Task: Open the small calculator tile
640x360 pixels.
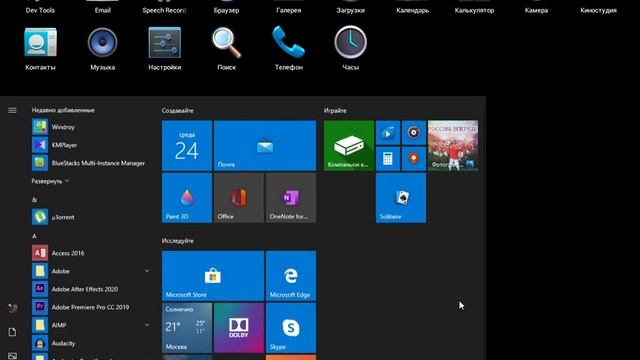Action: [388, 159]
